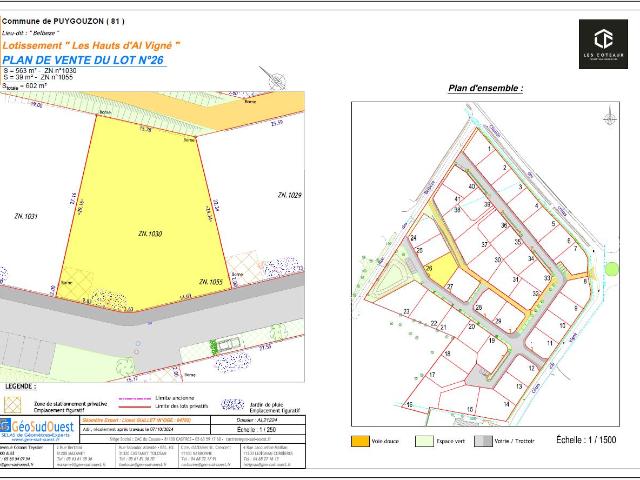Screen dimensions: 640x480
Task: Click lot number 27 in the overview plan
Action: pos(450,287)
